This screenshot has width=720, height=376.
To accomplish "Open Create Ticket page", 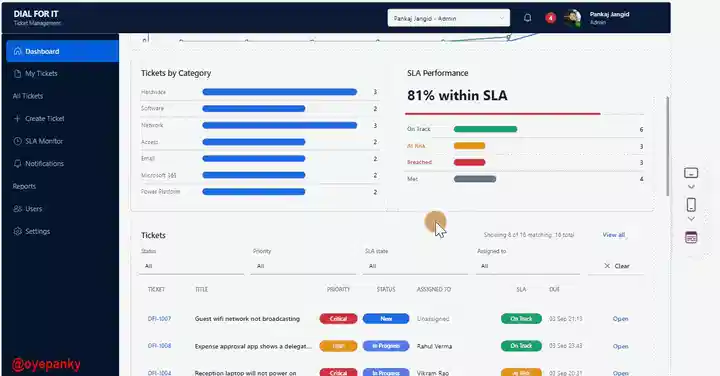I will pyautogui.click(x=45, y=118).
